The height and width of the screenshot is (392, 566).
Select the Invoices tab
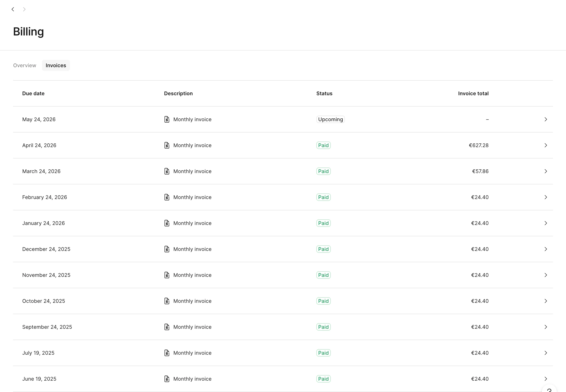(56, 66)
